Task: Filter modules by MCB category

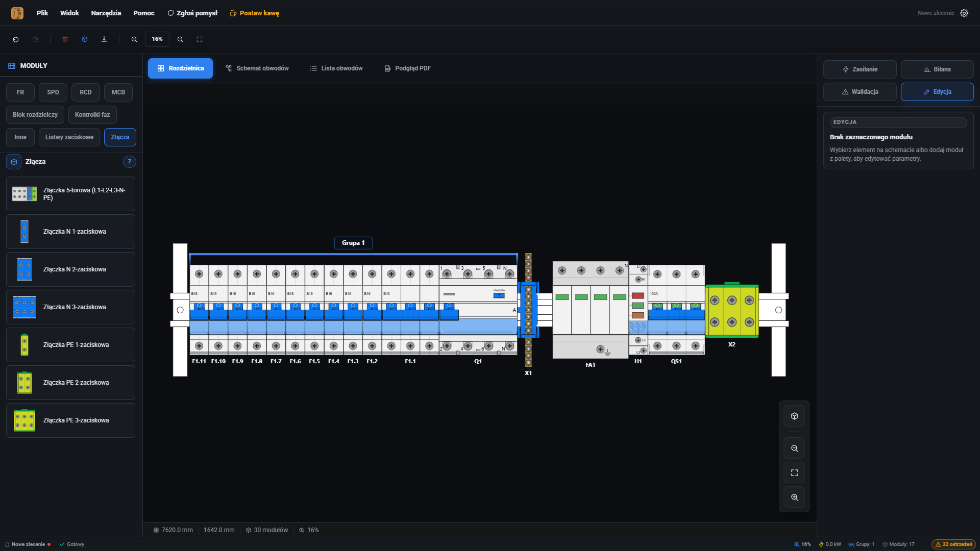Action: (118, 92)
